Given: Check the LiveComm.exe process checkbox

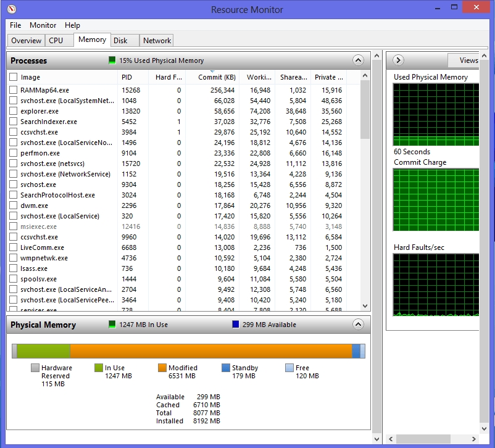Looking at the screenshot, I should (x=13, y=247).
